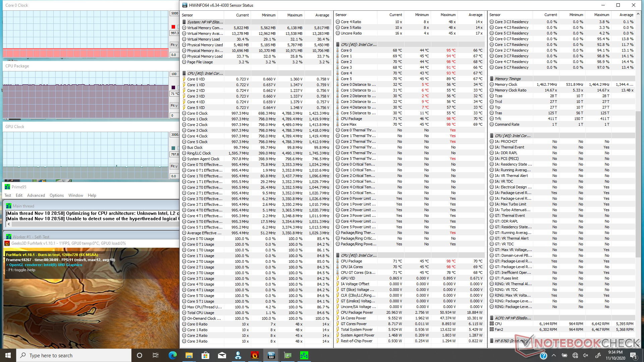Click the icon beside Memory Clock Ratio
The width and height of the screenshot is (644, 362).
click(x=492, y=90)
